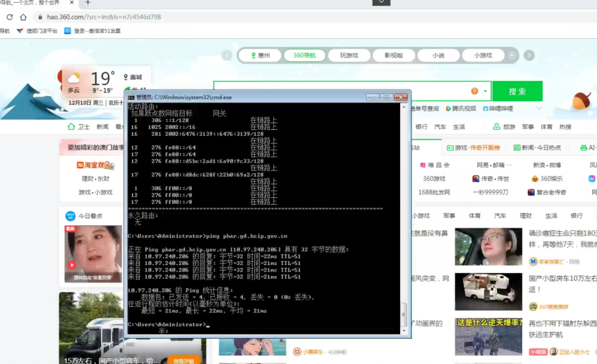Open search engine dropdown arrow in search box

pyautogui.click(x=485, y=91)
